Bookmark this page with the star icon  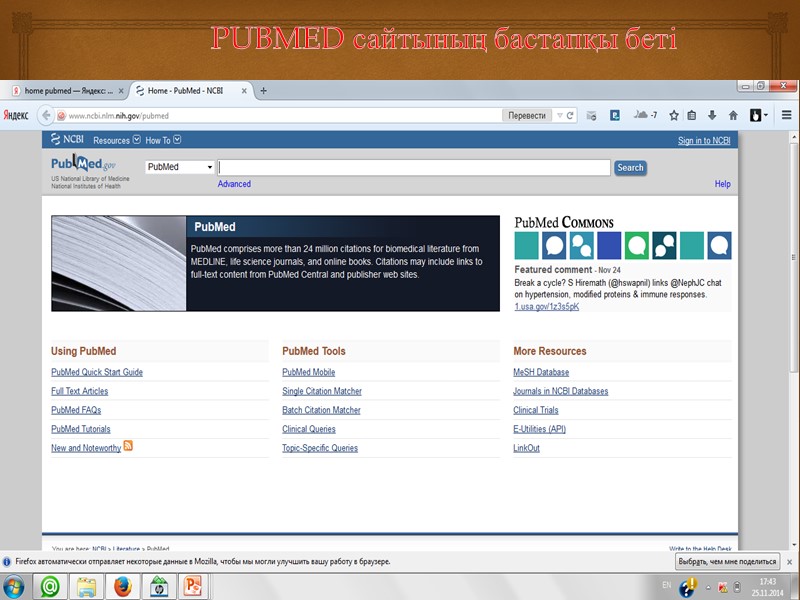(673, 115)
